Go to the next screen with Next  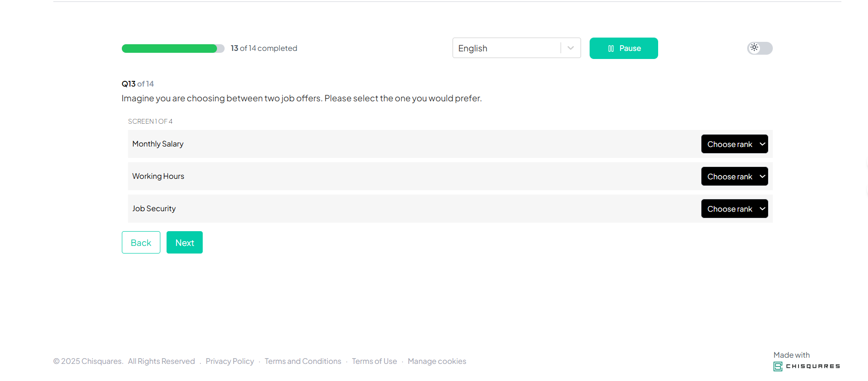(185, 243)
